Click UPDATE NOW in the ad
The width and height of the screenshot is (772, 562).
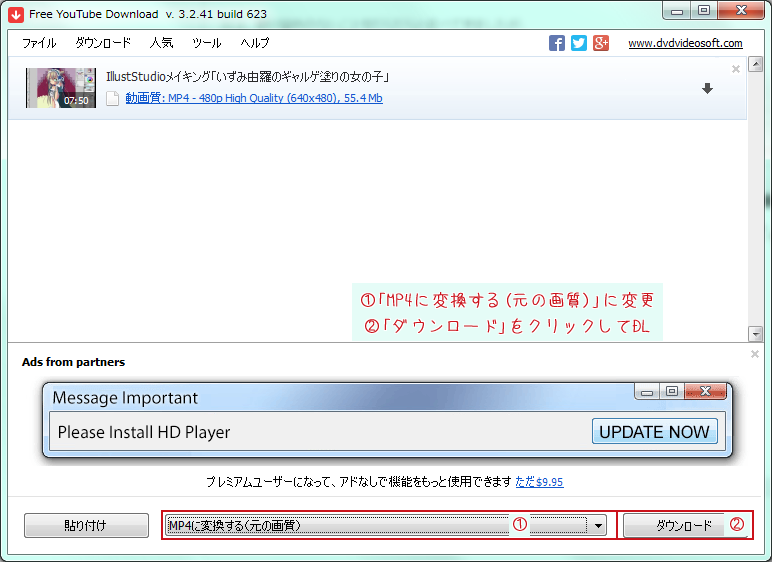[x=654, y=431]
